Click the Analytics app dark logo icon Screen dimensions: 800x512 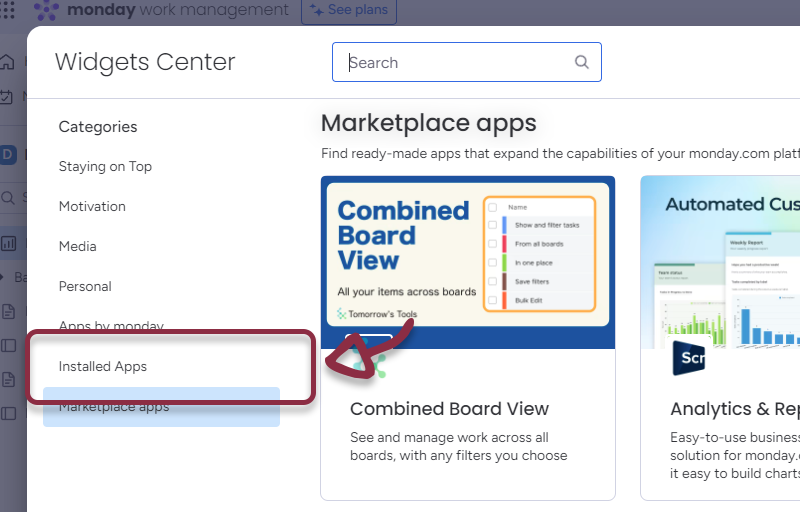pyautogui.click(x=689, y=358)
